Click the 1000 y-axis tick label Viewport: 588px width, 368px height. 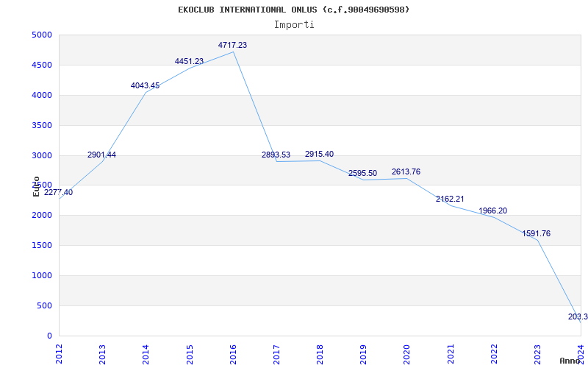(42, 275)
